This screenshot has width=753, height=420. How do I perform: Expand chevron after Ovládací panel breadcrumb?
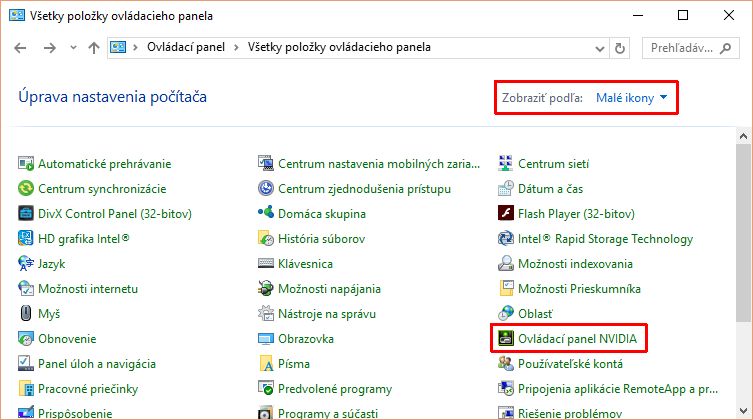[236, 48]
